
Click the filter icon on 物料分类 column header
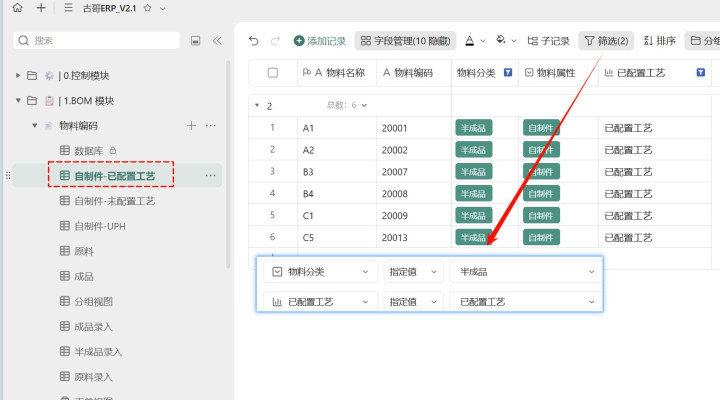(507, 73)
